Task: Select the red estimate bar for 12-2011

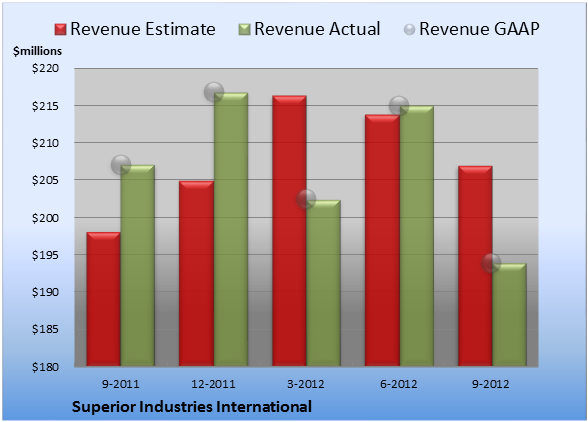Action: pos(196,273)
